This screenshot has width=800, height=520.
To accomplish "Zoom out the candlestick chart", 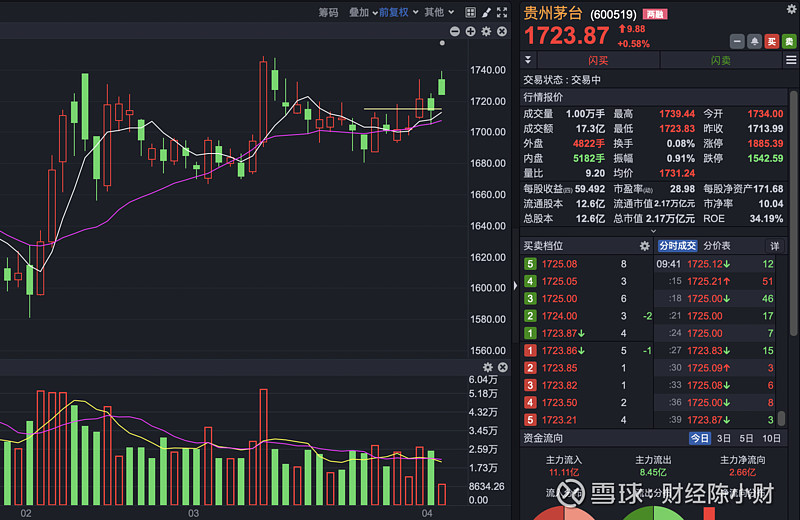I will tap(455, 32).
